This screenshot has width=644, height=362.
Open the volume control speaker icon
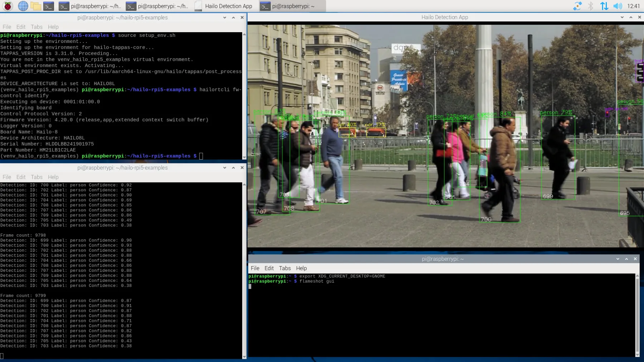pyautogui.click(x=618, y=6)
